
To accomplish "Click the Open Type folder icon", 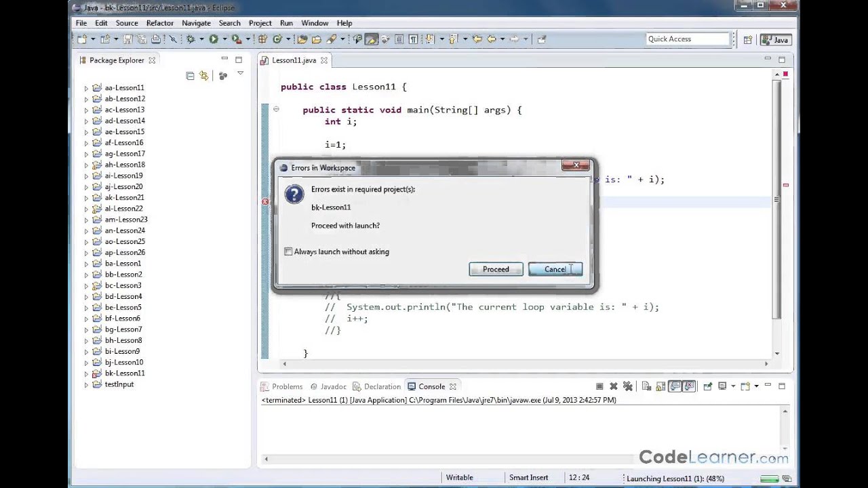I will pos(302,39).
